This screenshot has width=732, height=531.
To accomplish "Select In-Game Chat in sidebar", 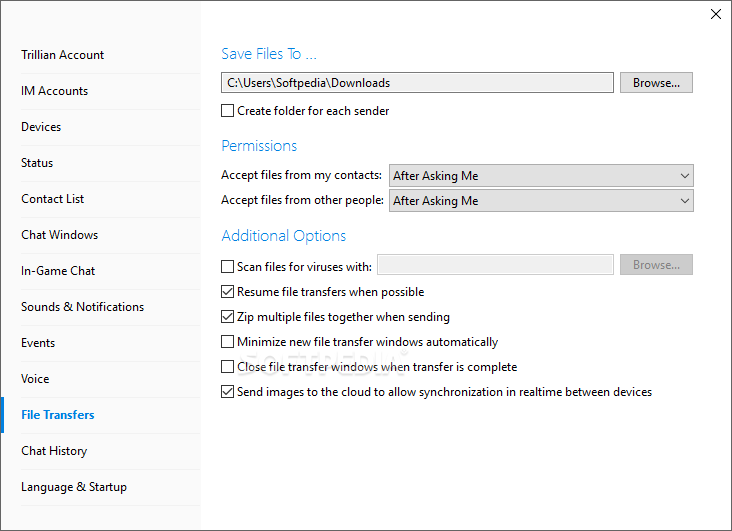I will tap(58, 271).
